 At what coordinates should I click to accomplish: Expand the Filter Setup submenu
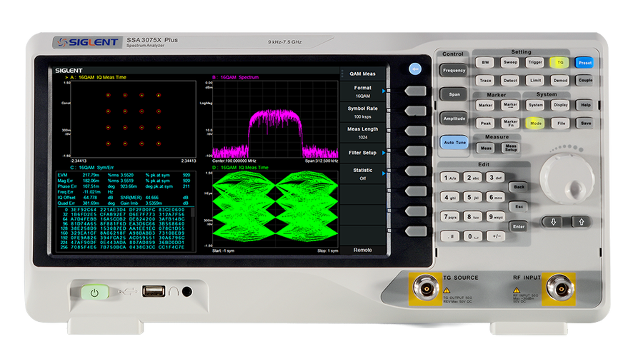click(362, 153)
